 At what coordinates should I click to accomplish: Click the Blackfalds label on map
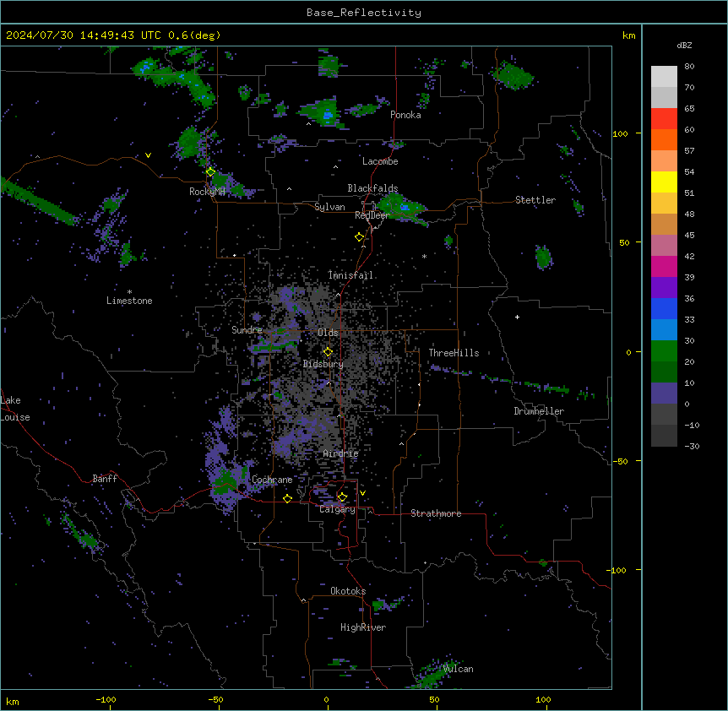pos(372,188)
